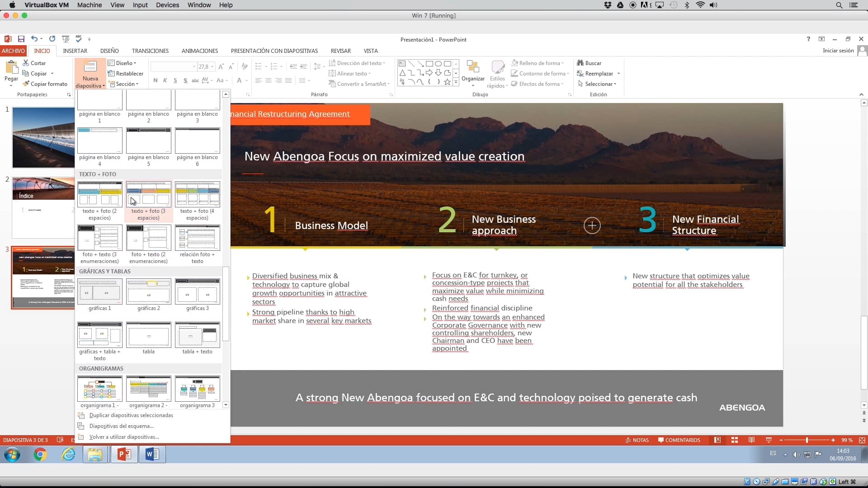
Task: Click the Pegar (paste) icon
Action: [x=11, y=68]
